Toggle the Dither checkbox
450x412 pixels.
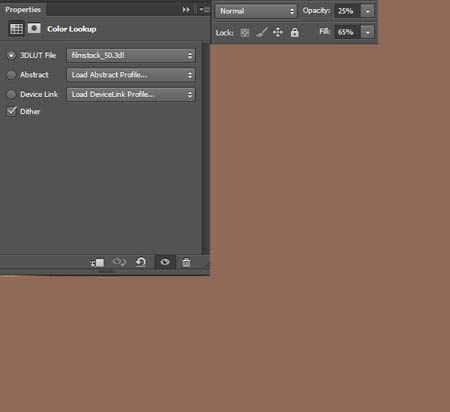click(11, 111)
